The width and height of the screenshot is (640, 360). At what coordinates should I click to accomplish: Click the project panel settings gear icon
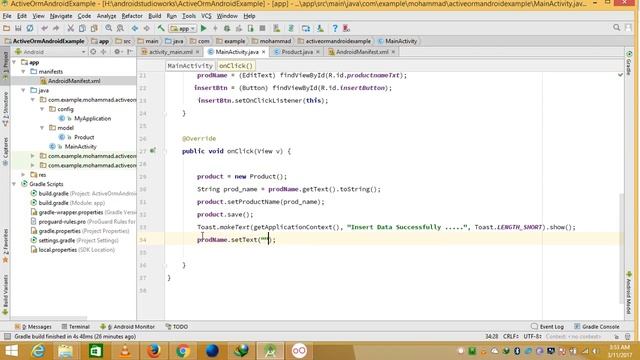[x=118, y=52]
